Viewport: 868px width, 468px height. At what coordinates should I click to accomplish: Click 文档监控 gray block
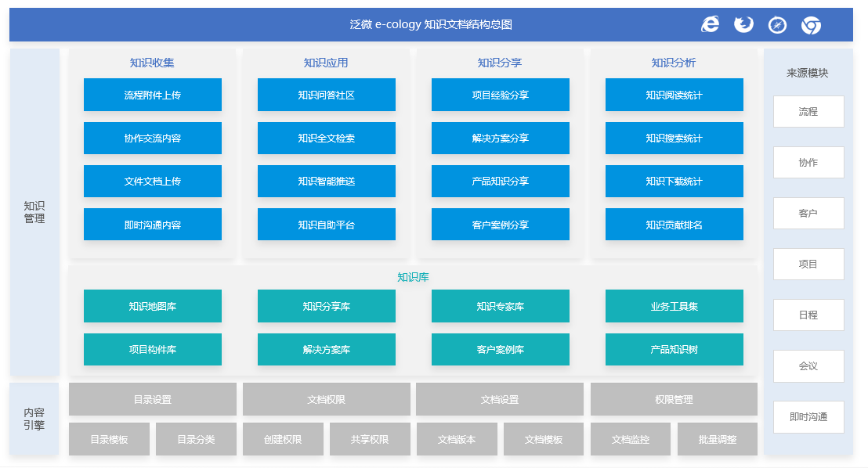tap(631, 439)
